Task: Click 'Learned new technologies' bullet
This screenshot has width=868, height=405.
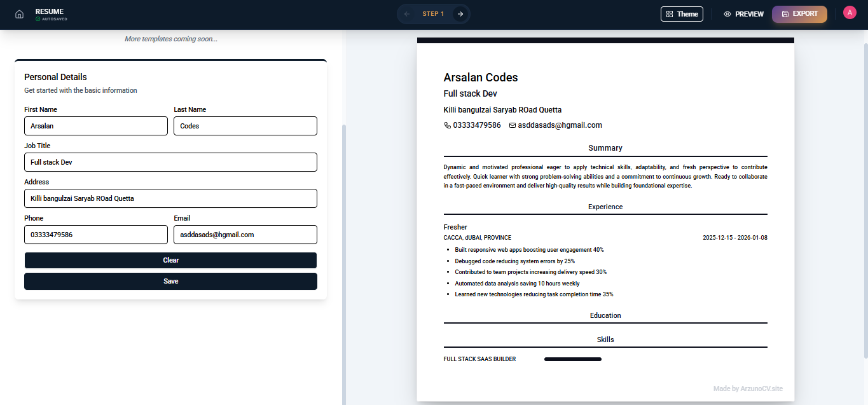Action: pos(534,294)
